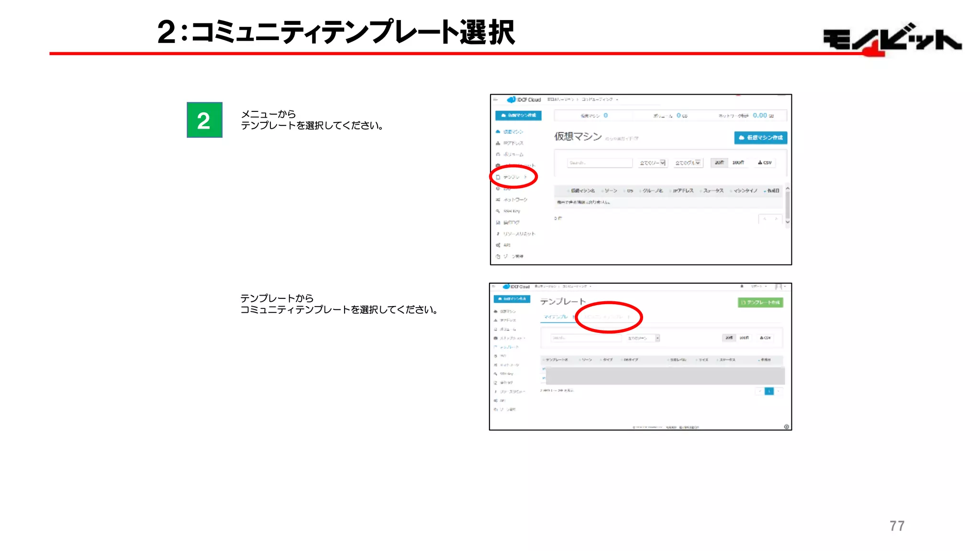This screenshot has width=980, height=551.
Task: Select 100件 page-size toggle in lower screenshot
Action: pos(744,338)
